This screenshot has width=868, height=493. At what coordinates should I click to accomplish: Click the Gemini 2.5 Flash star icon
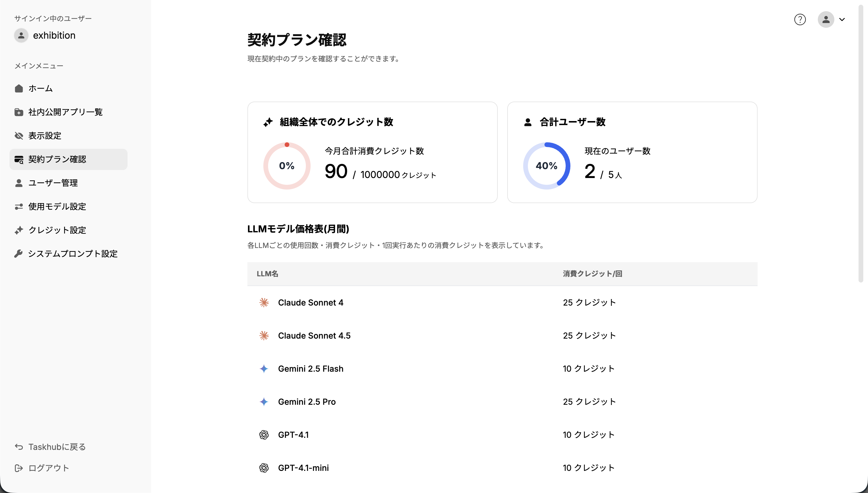(264, 369)
